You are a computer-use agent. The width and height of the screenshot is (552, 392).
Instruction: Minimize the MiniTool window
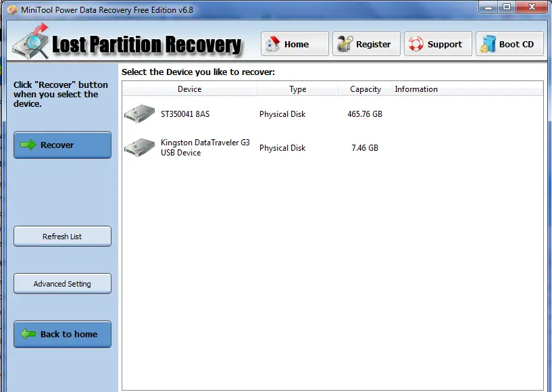pyautogui.click(x=488, y=7)
